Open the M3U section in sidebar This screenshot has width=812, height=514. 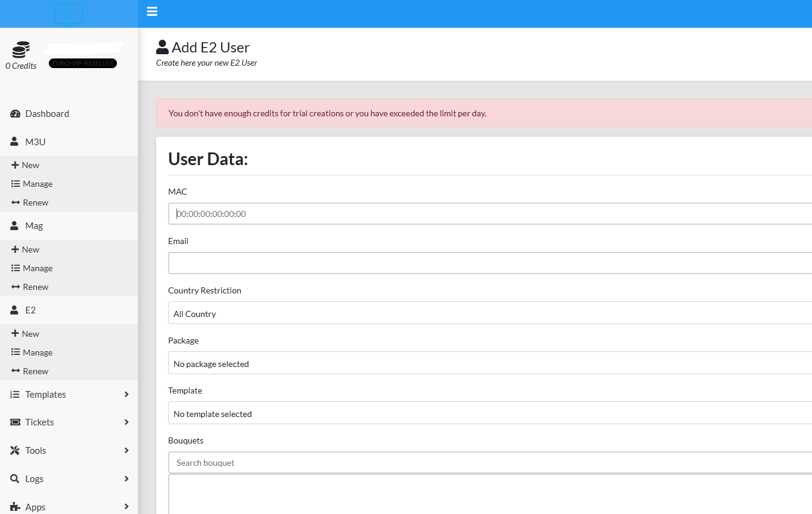coord(35,142)
